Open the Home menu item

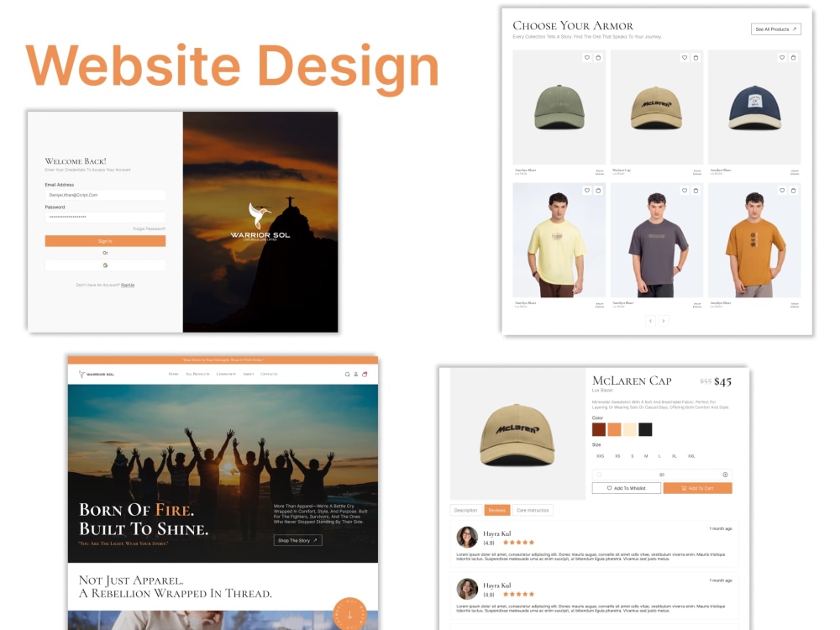[x=174, y=374]
